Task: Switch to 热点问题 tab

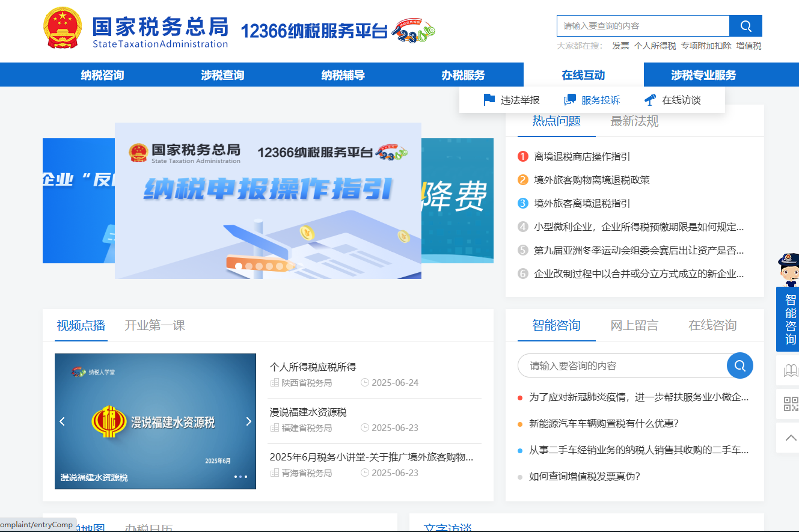Action: [x=557, y=121]
